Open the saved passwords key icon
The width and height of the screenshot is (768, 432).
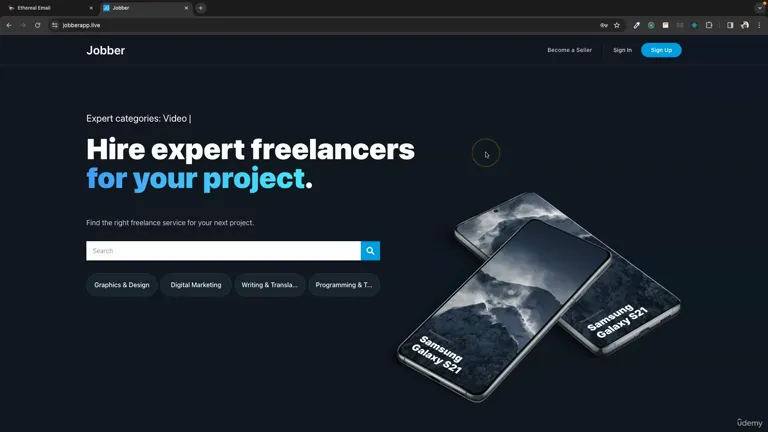tap(604, 25)
